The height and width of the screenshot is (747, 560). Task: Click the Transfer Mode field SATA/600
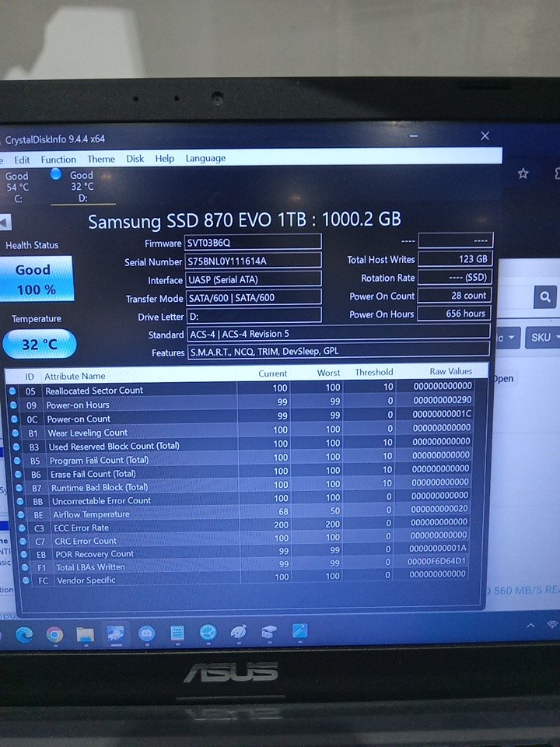253,298
